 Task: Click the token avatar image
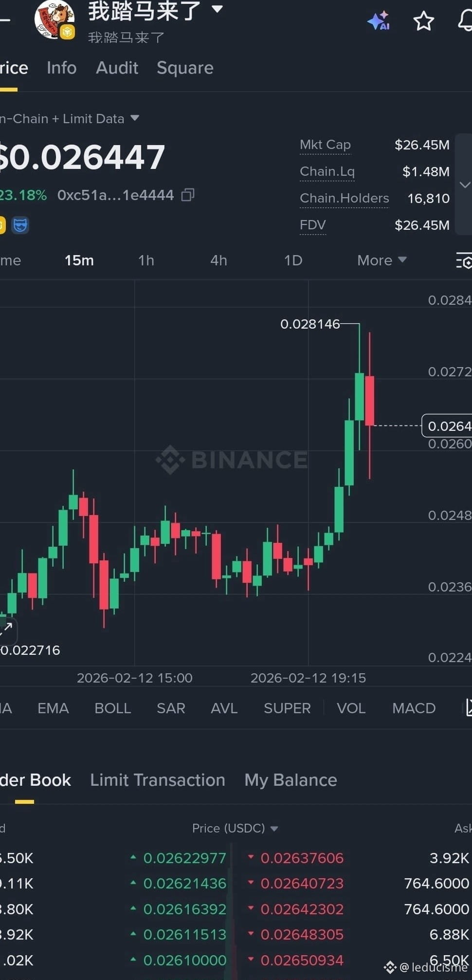[54, 18]
